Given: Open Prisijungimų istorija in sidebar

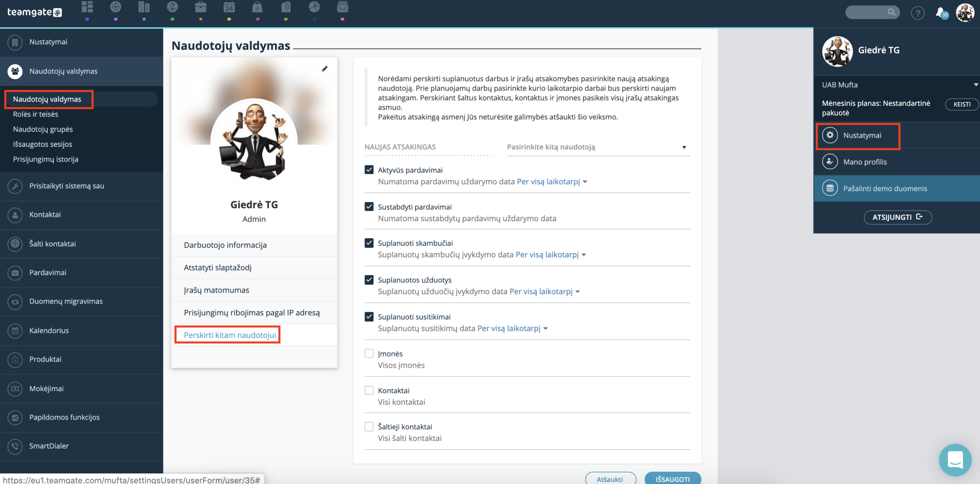Looking at the screenshot, I should pyautogui.click(x=46, y=159).
